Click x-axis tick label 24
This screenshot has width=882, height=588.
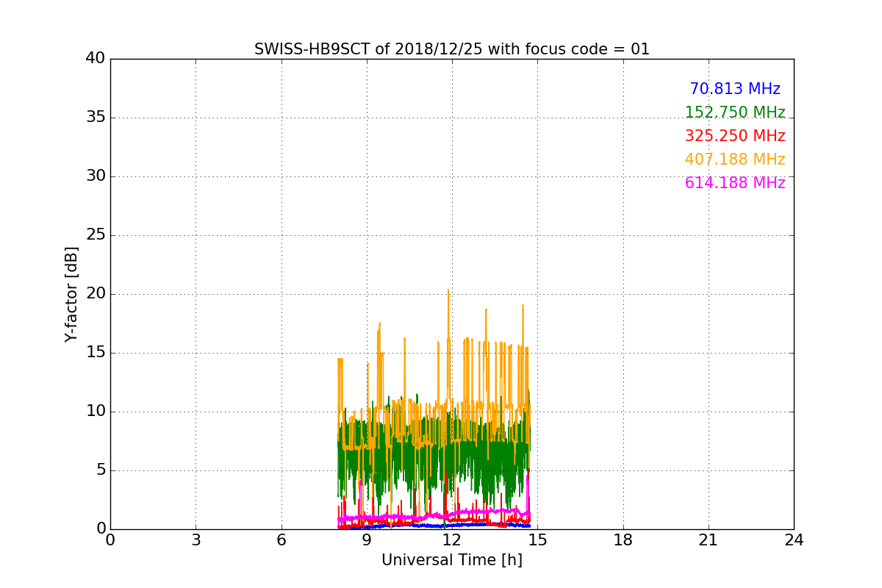[x=794, y=540]
